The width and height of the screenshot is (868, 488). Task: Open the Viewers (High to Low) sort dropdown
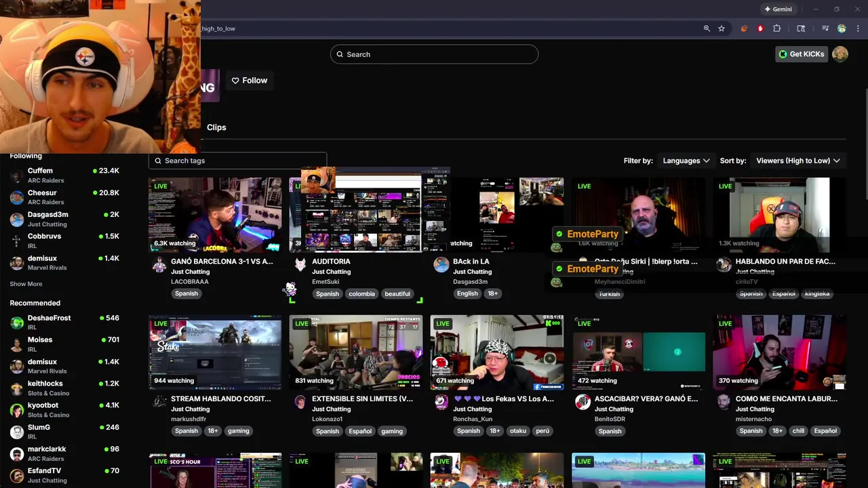point(798,161)
